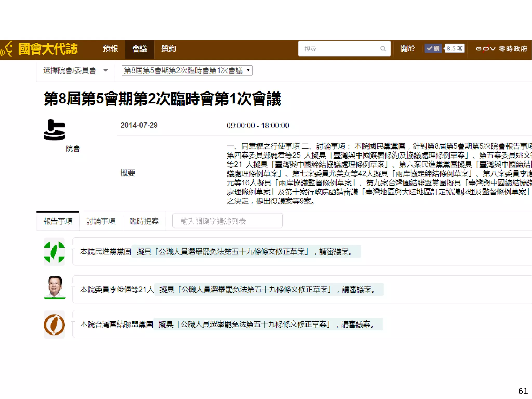
Task: Switch to the 討論事項 tab
Action: click(101, 221)
